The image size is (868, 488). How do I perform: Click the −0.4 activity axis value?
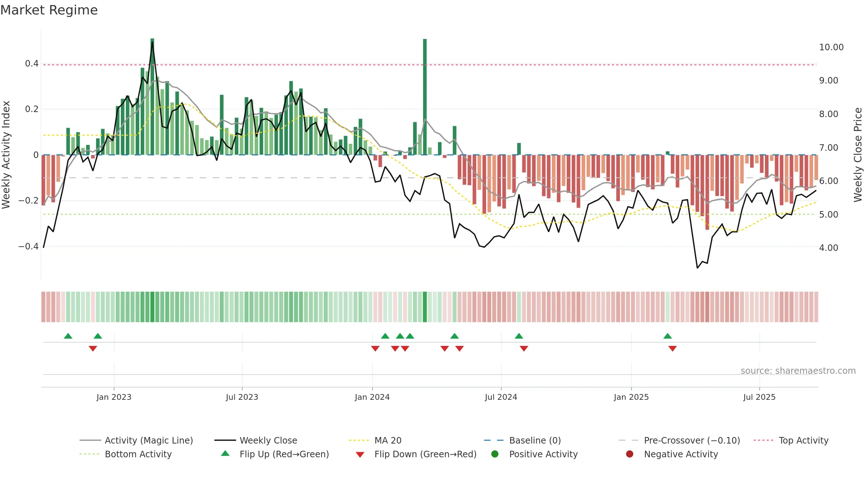29,247
